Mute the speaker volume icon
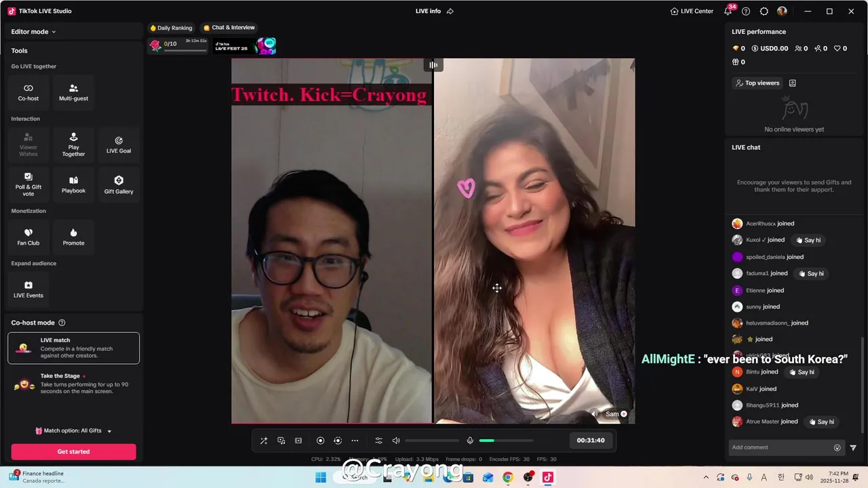 tap(396, 441)
